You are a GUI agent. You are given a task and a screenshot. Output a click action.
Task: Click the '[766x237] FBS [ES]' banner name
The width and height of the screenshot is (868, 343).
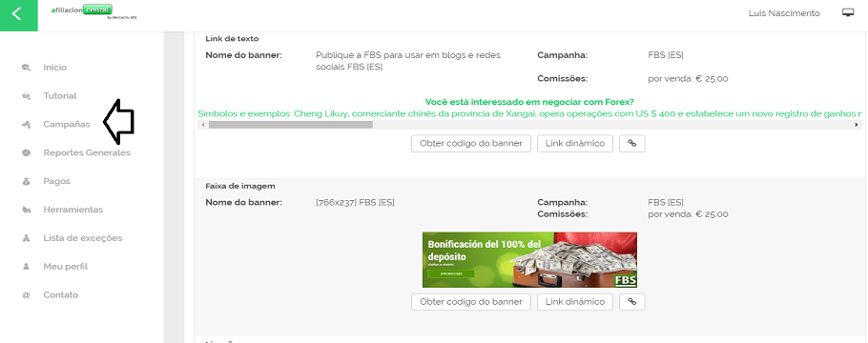(355, 203)
